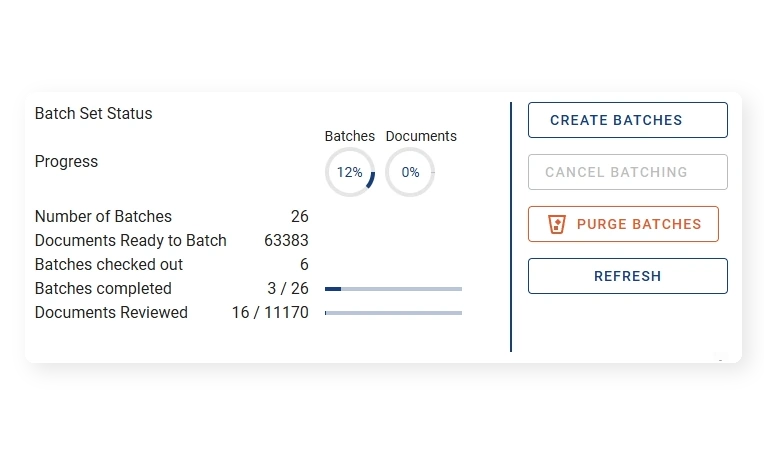
Task: Click the purge trash icon
Action: coord(558,224)
